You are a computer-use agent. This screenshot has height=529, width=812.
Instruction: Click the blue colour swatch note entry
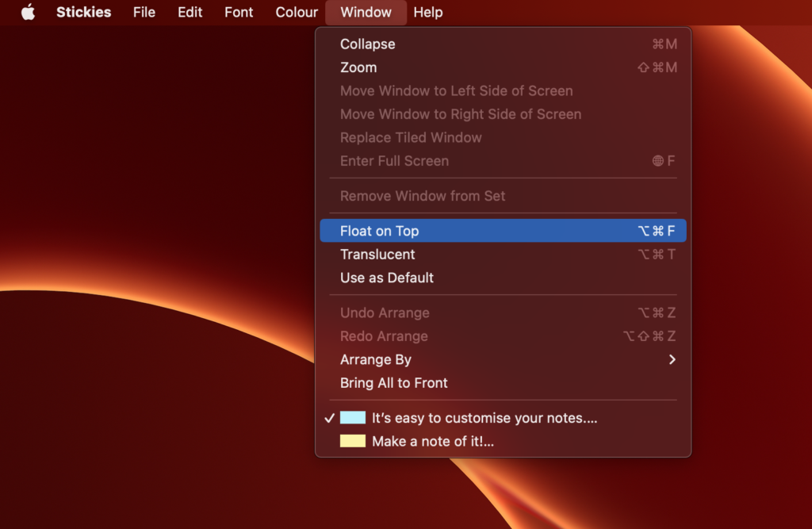(353, 418)
